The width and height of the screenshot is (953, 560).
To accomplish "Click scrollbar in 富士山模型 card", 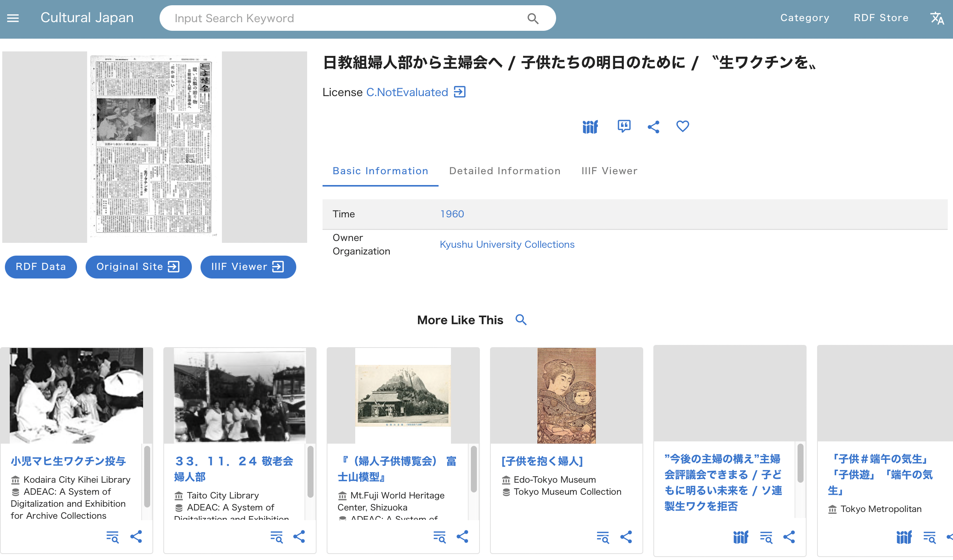I will tap(473, 469).
